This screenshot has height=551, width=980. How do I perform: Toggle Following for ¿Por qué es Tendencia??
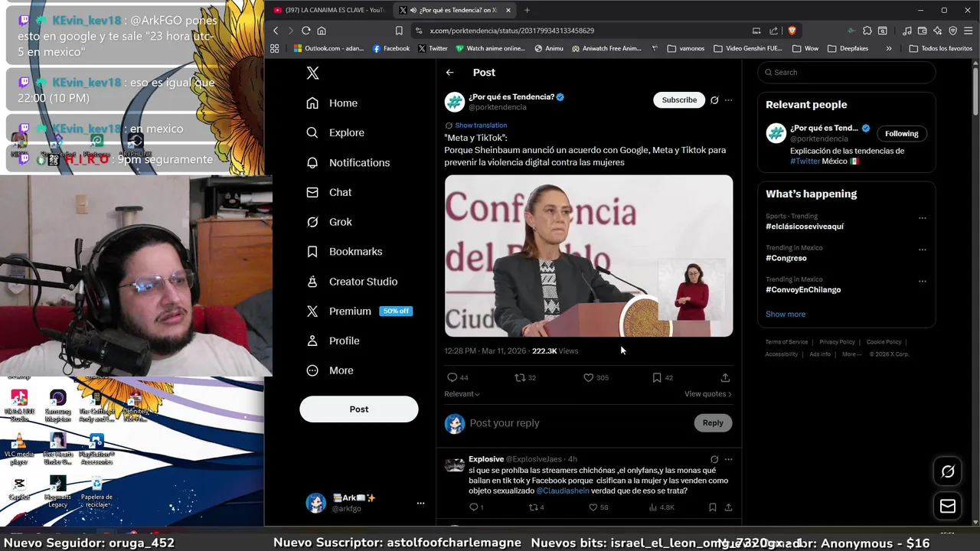901,133
